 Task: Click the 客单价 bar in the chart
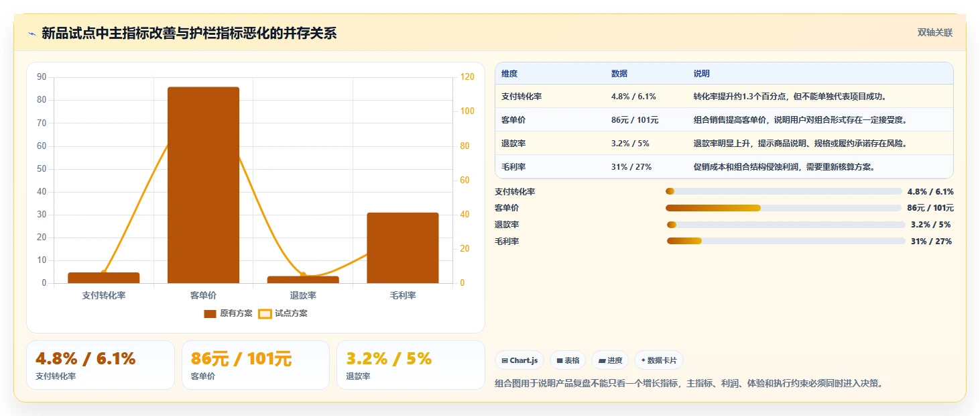(203, 185)
